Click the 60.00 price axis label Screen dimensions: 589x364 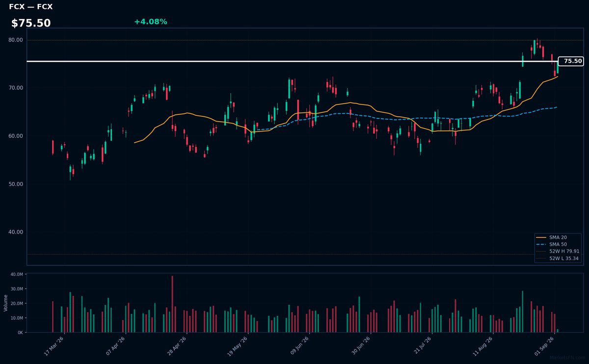point(16,136)
